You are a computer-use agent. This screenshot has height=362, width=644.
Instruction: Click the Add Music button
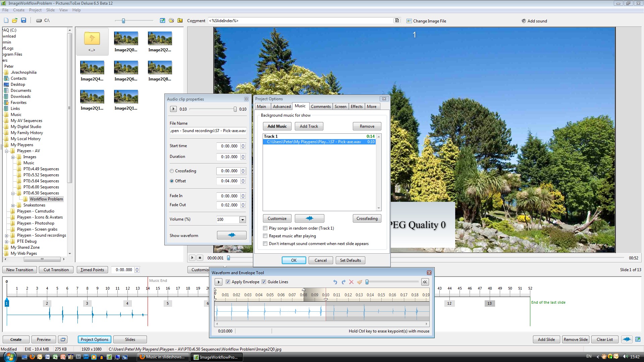(x=277, y=126)
